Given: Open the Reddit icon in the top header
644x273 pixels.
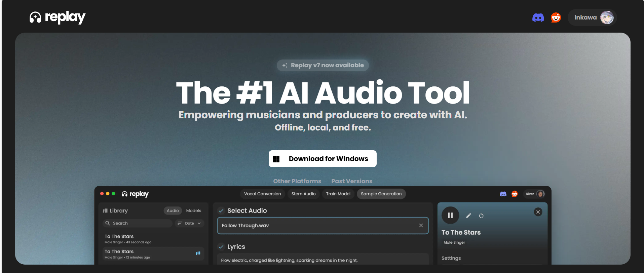Looking at the screenshot, I should (x=556, y=17).
